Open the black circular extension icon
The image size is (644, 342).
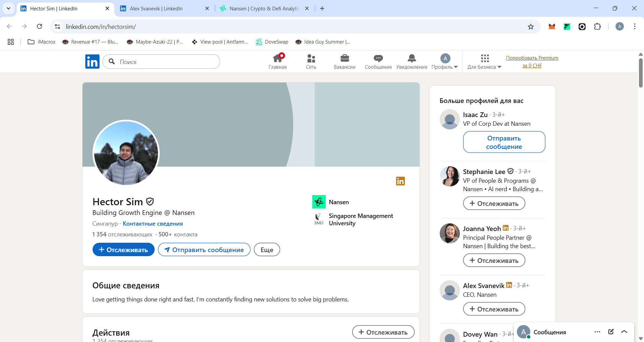(x=582, y=26)
